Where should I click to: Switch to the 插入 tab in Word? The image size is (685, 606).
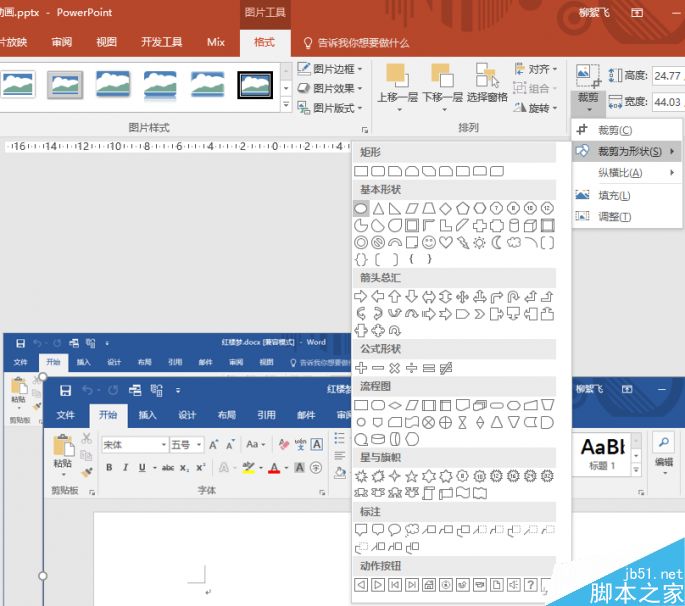tap(147, 415)
